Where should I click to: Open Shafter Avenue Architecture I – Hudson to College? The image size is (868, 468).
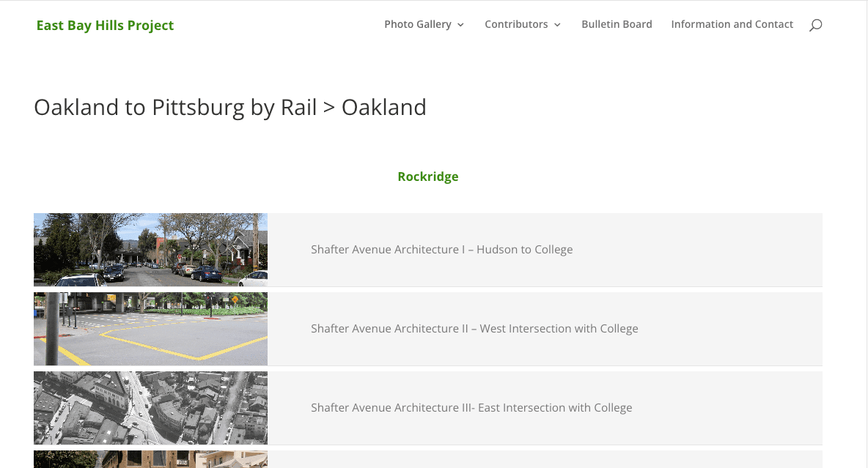coord(441,249)
